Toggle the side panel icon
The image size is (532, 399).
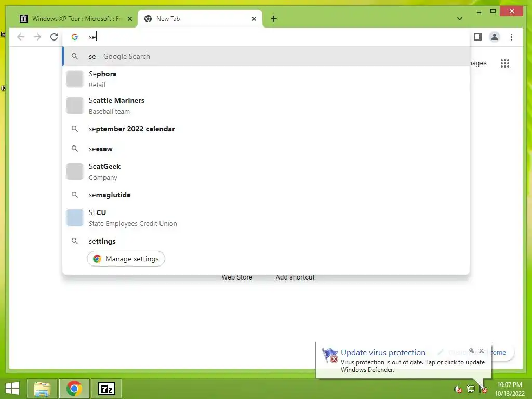coord(478,37)
